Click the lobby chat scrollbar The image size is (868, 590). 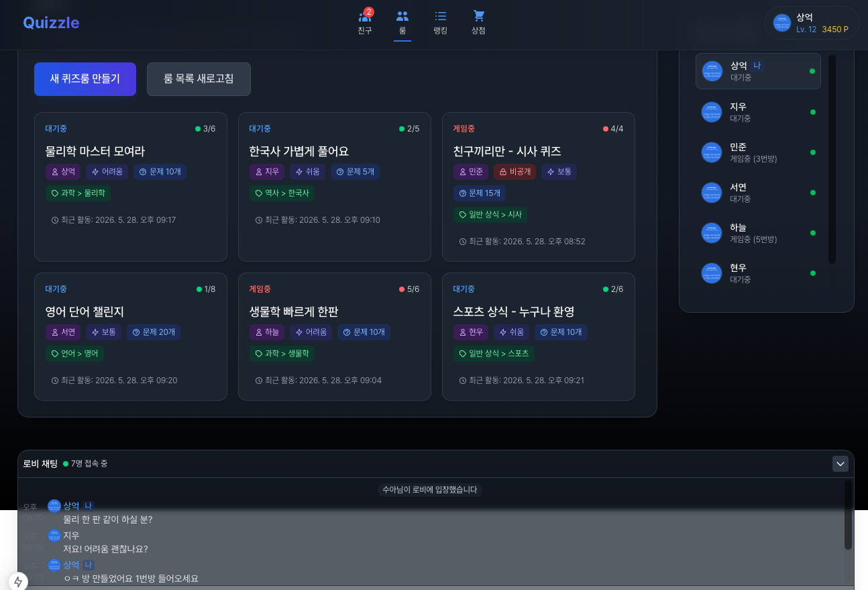tap(848, 514)
